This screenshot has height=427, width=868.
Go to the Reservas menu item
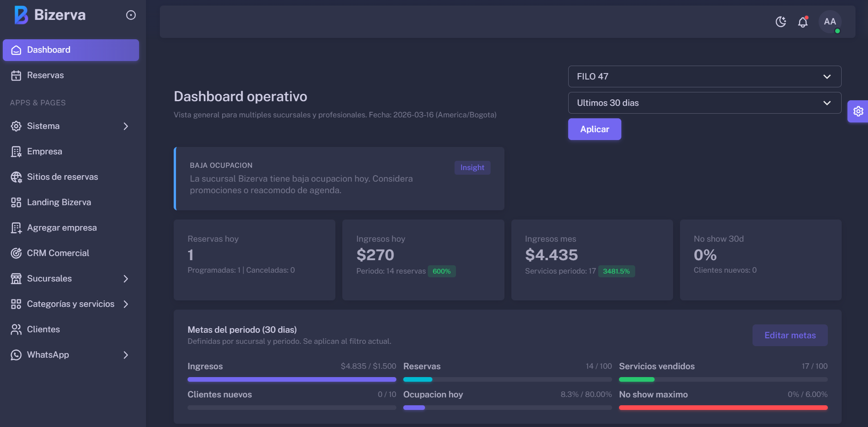[x=45, y=75]
